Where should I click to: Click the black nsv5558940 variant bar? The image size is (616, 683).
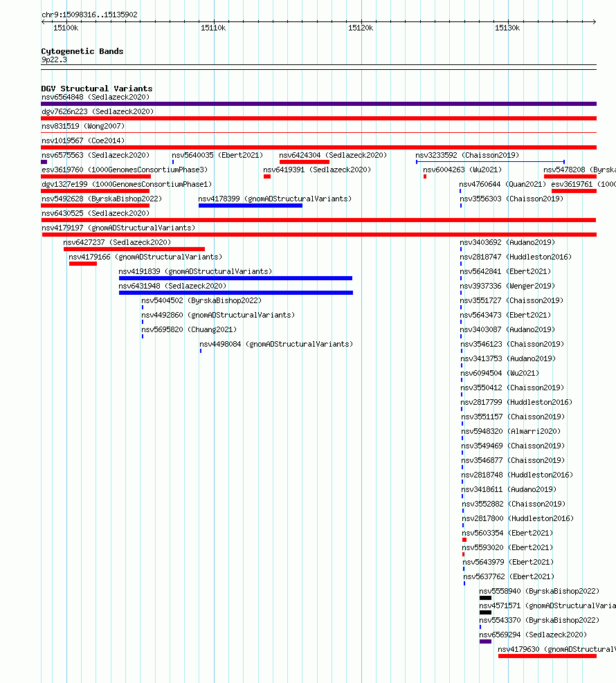485,598
